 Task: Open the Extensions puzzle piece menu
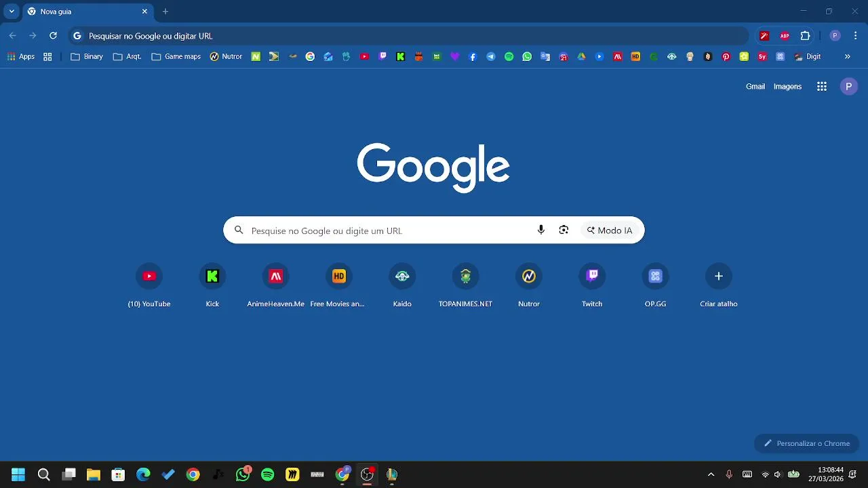point(806,36)
